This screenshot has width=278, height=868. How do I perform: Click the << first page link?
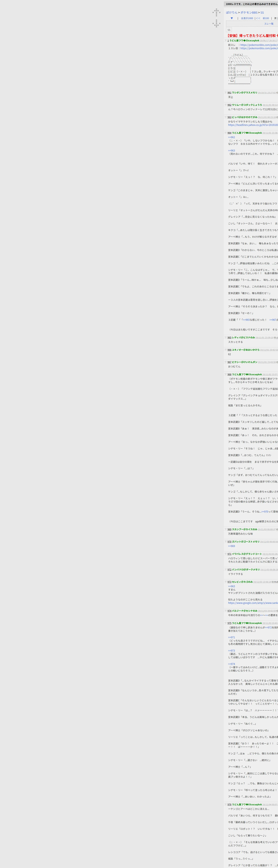pos(258,18)
